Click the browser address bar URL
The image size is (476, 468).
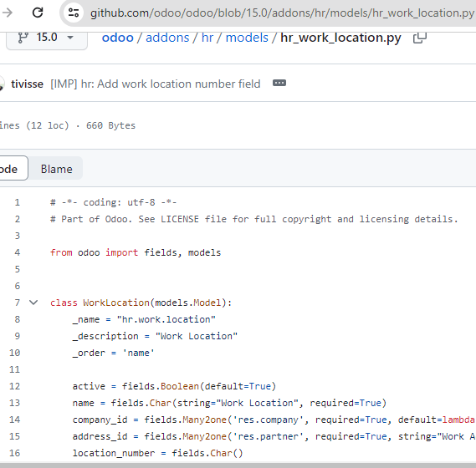tap(282, 13)
